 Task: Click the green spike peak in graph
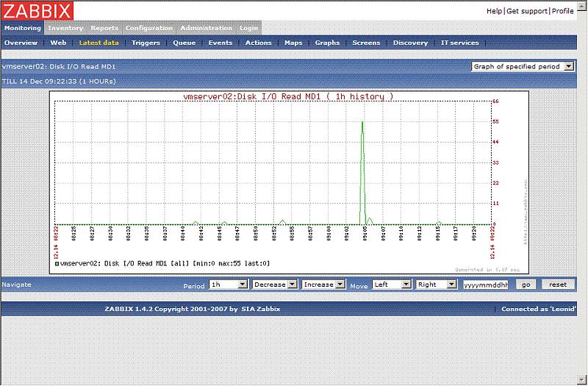point(362,122)
